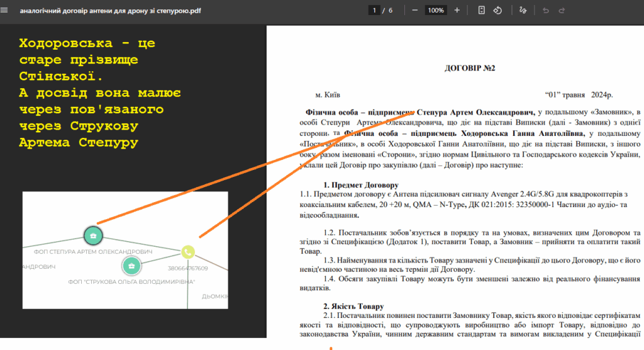Click the redo arrow in toolbar
The image size is (644, 350).
[x=562, y=10]
